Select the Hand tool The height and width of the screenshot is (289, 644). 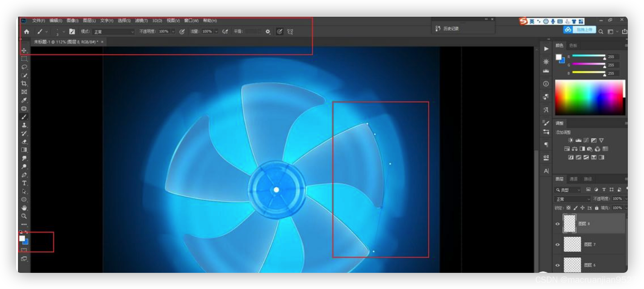[x=24, y=208]
